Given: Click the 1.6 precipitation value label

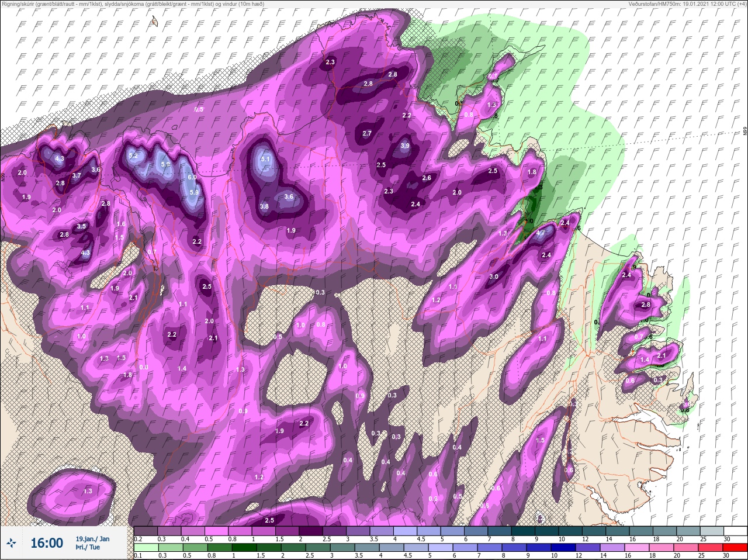Looking at the screenshot, I should (121, 224).
